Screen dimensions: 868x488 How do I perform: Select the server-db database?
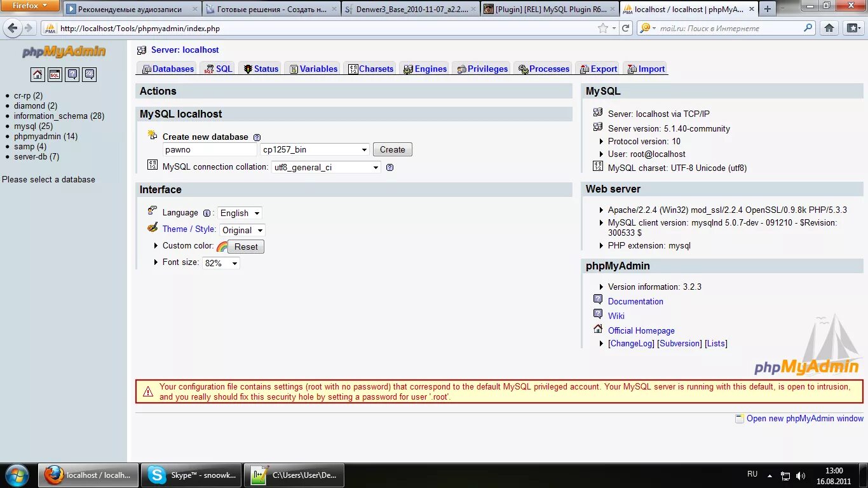click(36, 156)
